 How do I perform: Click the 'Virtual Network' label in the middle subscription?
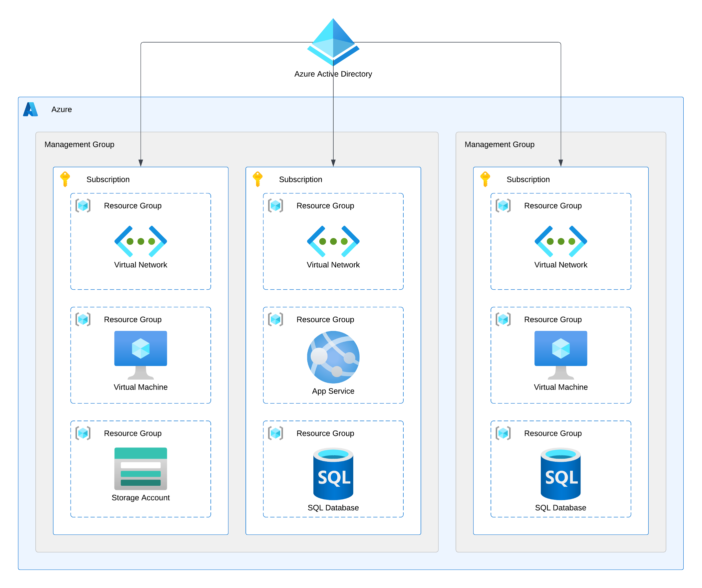click(333, 265)
